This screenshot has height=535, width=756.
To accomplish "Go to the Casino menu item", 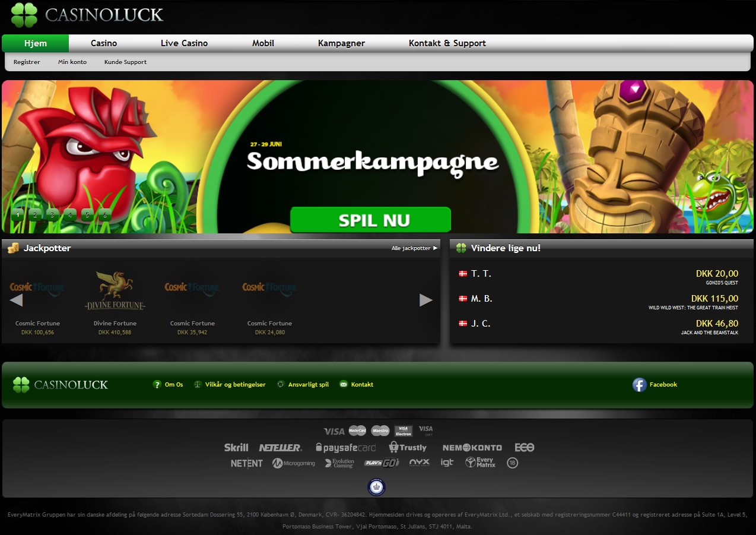I will 104,43.
